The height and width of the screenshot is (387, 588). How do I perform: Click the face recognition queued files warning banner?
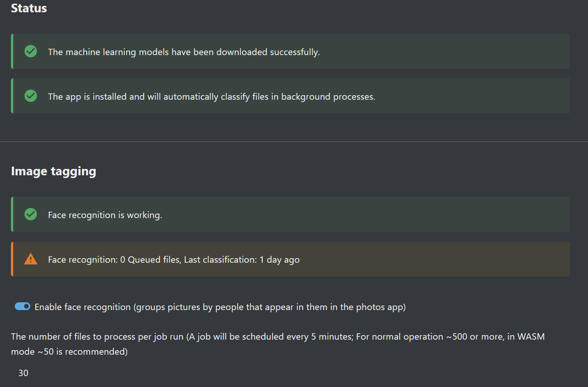290,259
